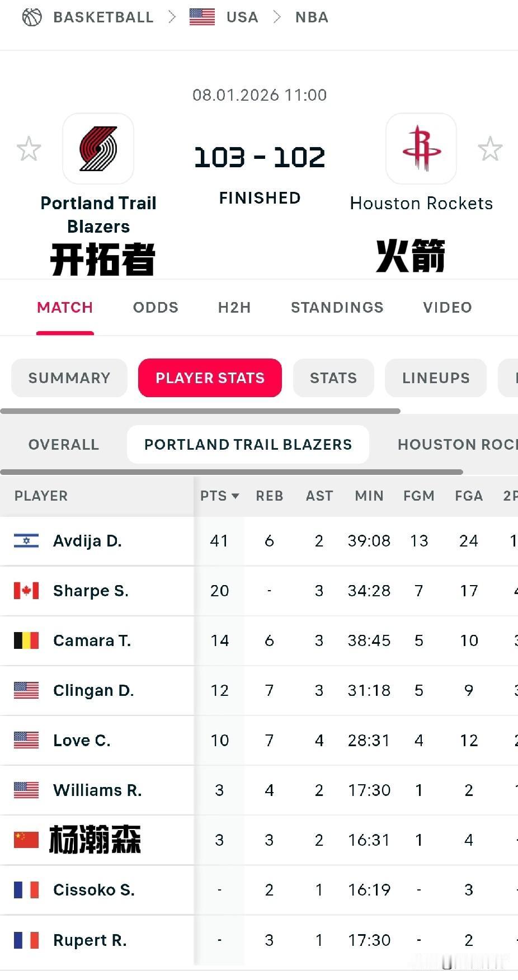
Task: Open the LINEUPS section
Action: 435,378
